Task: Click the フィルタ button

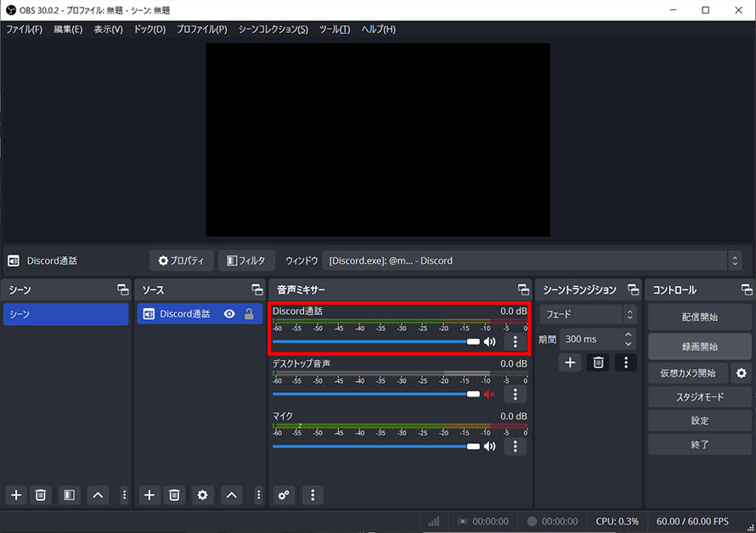Action: coord(246,261)
